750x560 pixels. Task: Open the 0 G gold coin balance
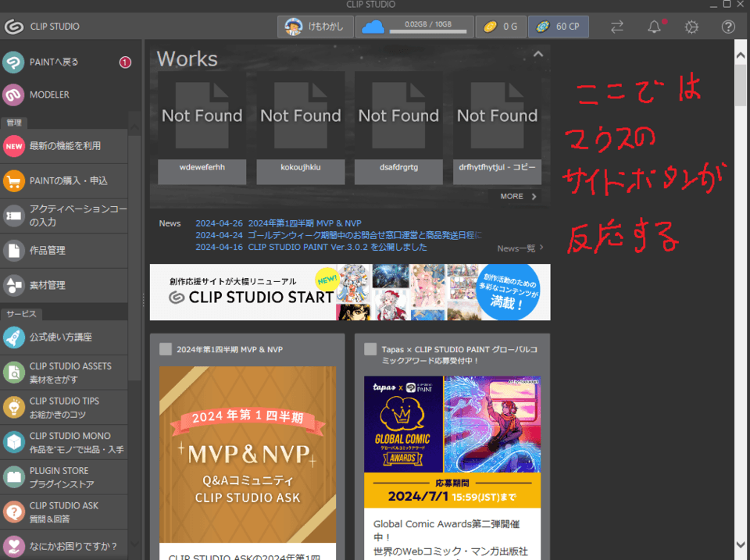pyautogui.click(x=501, y=27)
